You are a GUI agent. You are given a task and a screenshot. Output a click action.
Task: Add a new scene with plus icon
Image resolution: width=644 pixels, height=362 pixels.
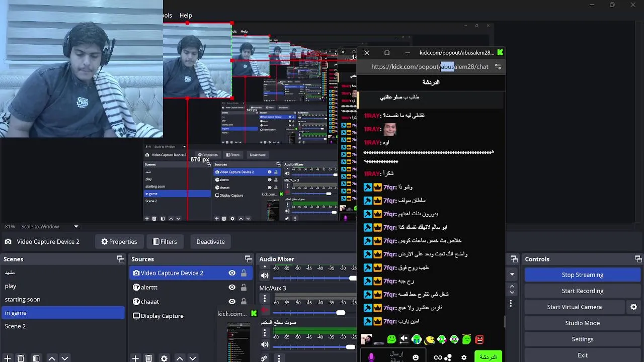8,358
